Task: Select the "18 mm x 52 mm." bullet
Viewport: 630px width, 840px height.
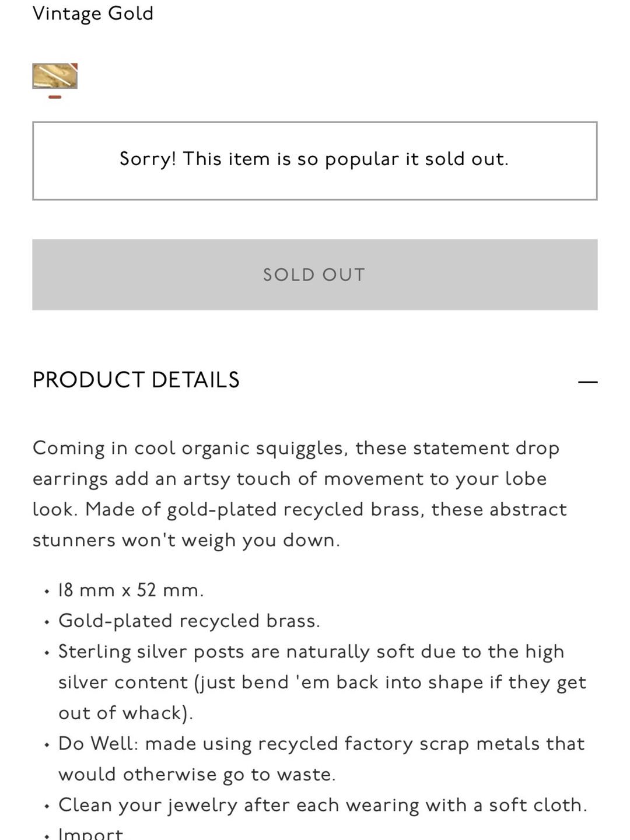Action: click(x=131, y=590)
